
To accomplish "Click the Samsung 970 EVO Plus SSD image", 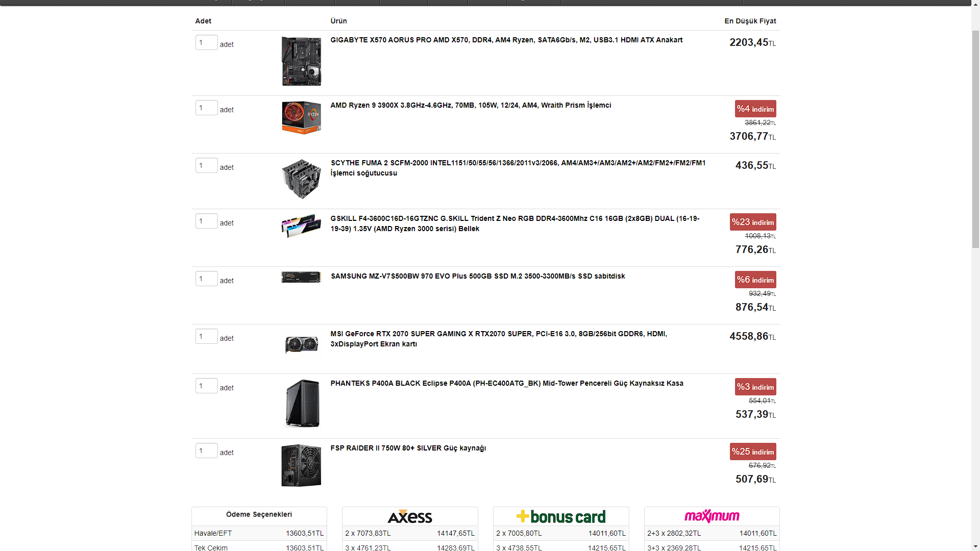I will [301, 277].
